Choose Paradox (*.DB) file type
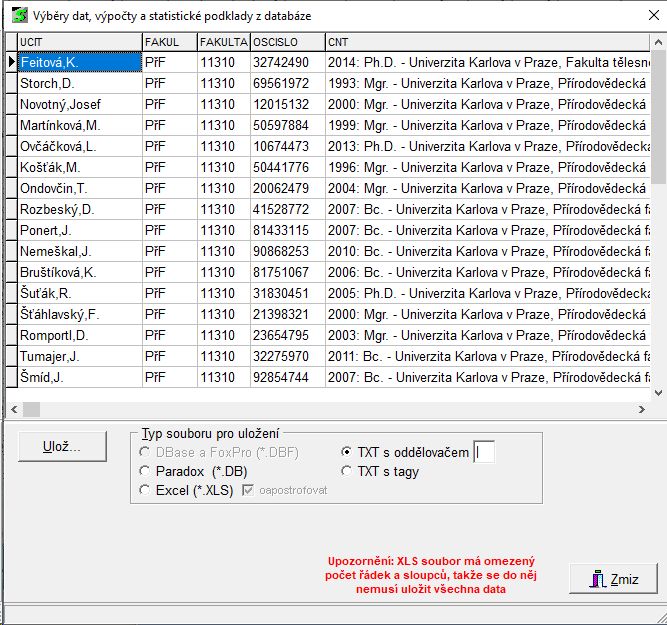The width and height of the screenshot is (667, 625). 146,471
